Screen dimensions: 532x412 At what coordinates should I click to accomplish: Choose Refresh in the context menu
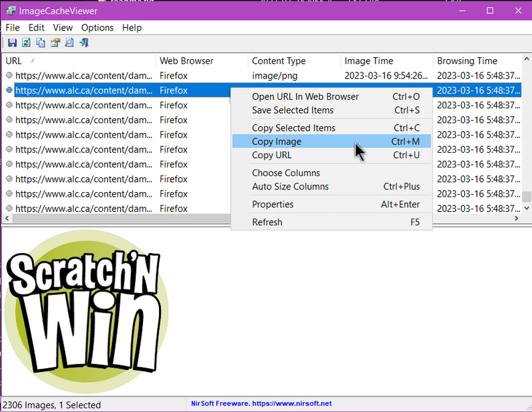coord(331,222)
